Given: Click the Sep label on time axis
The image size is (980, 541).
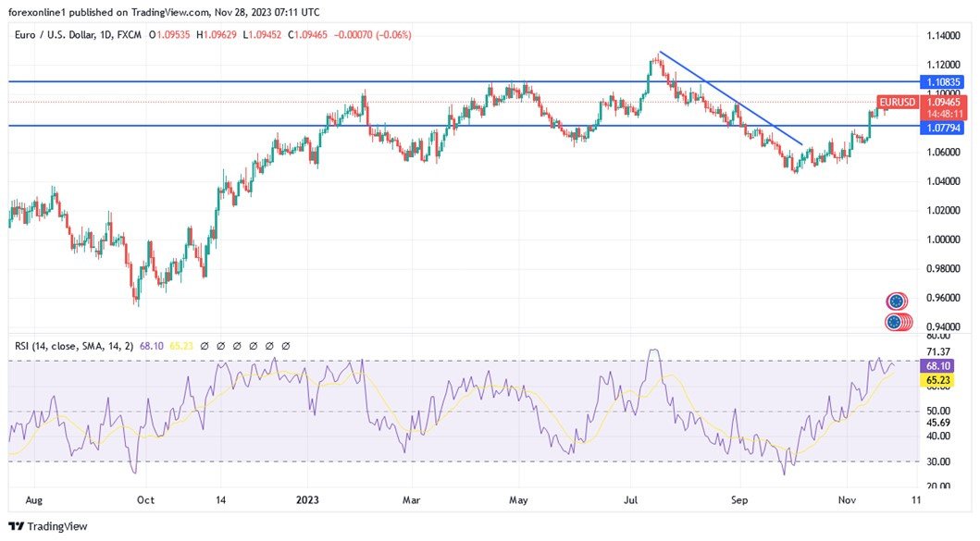Looking at the screenshot, I should (x=739, y=499).
